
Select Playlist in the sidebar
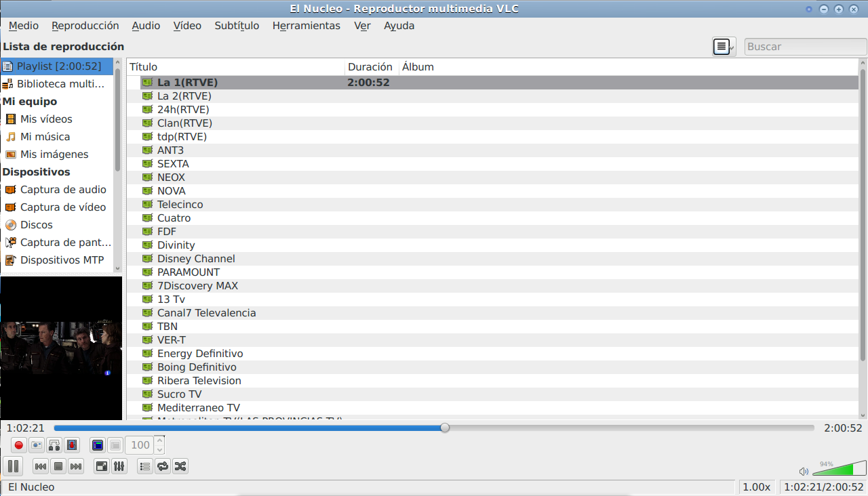pyautogui.click(x=57, y=66)
